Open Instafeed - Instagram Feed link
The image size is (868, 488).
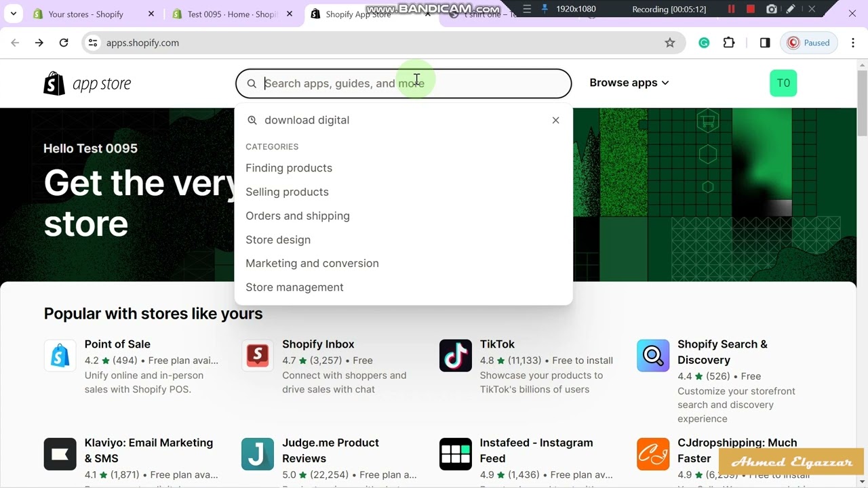tap(536, 450)
